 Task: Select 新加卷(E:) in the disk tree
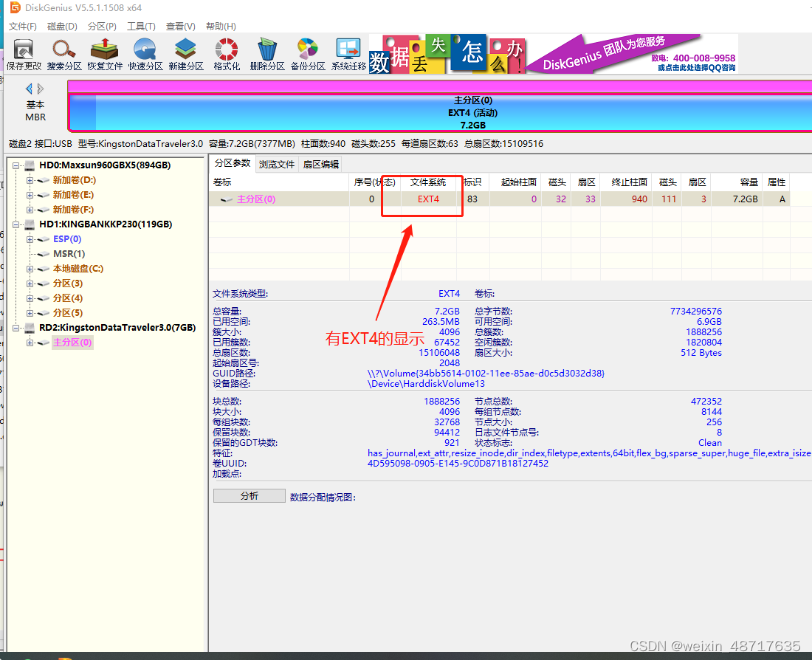(73, 195)
